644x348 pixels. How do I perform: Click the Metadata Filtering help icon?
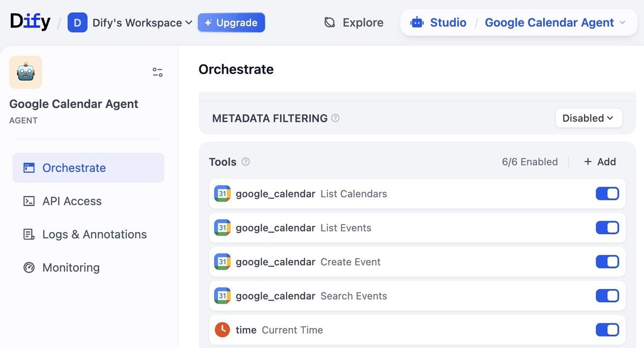tap(335, 118)
